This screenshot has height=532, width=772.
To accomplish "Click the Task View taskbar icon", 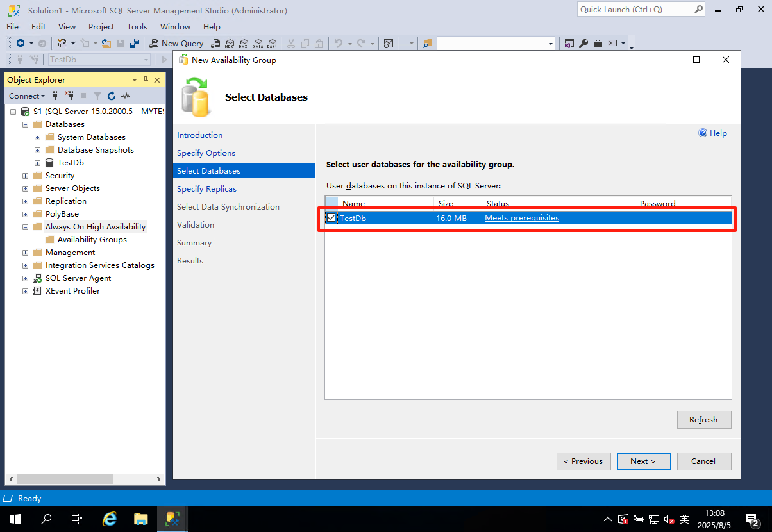I will [x=77, y=519].
